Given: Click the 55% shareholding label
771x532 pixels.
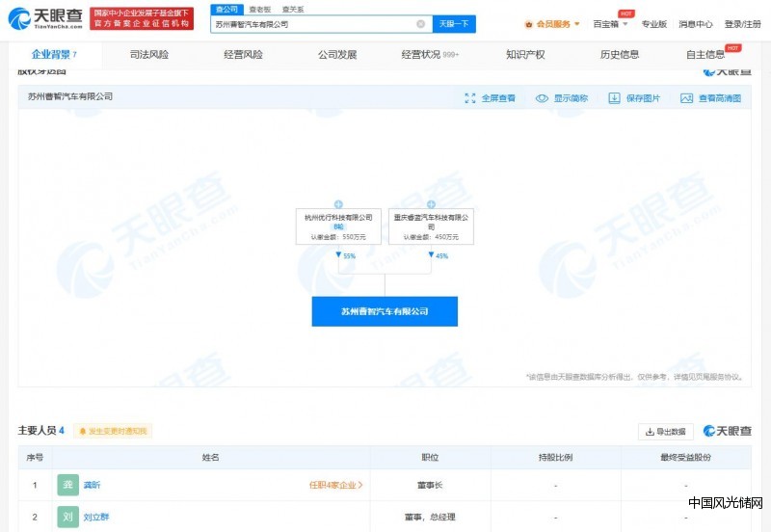Looking at the screenshot, I should (349, 255).
